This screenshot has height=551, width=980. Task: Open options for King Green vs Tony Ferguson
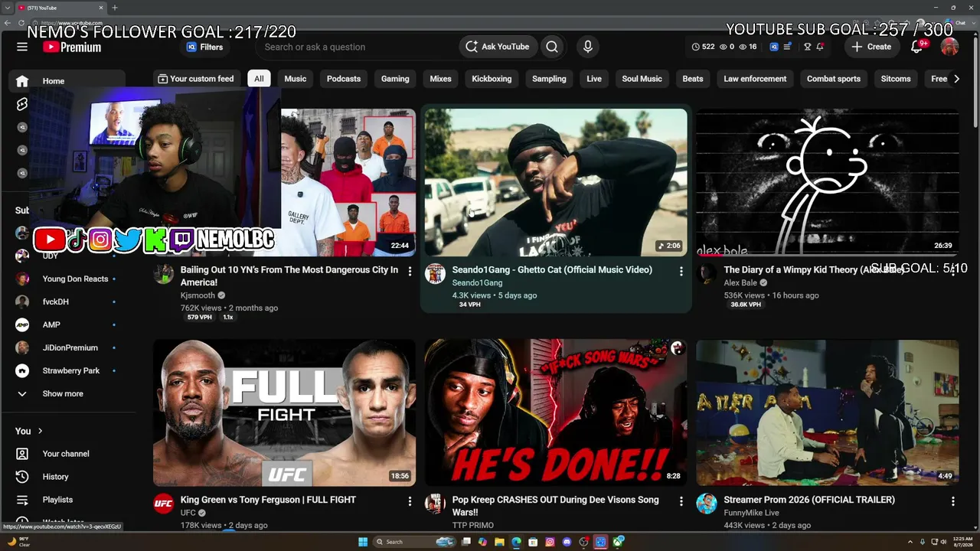point(410,501)
